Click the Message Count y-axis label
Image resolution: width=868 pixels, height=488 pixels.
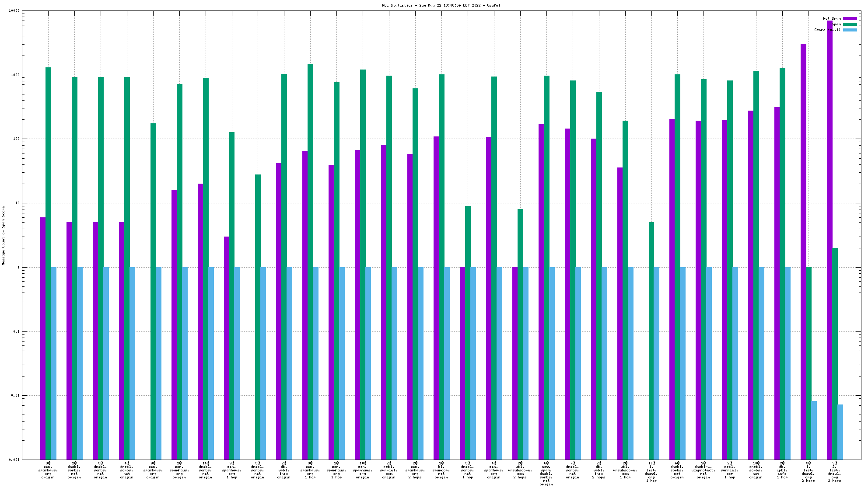tap(3, 235)
